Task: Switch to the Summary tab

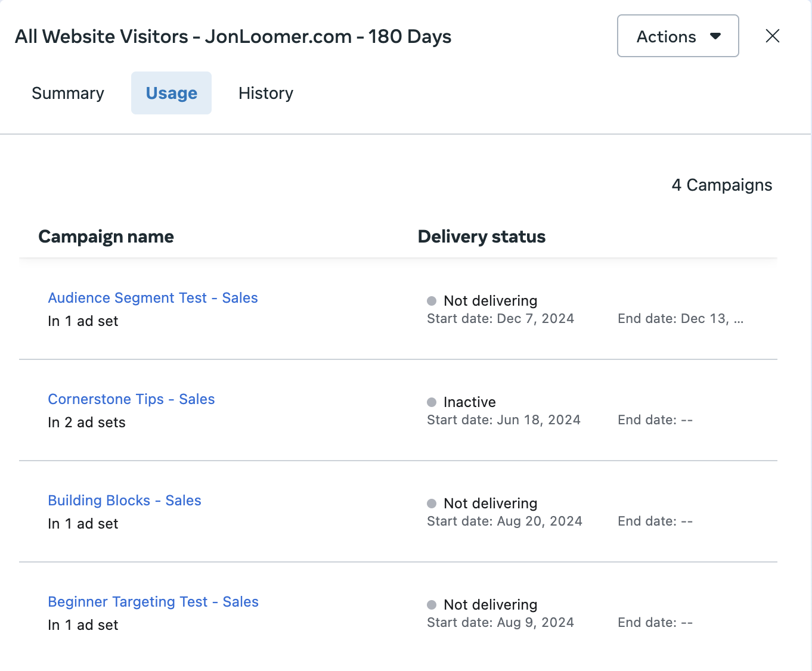Action: [68, 93]
